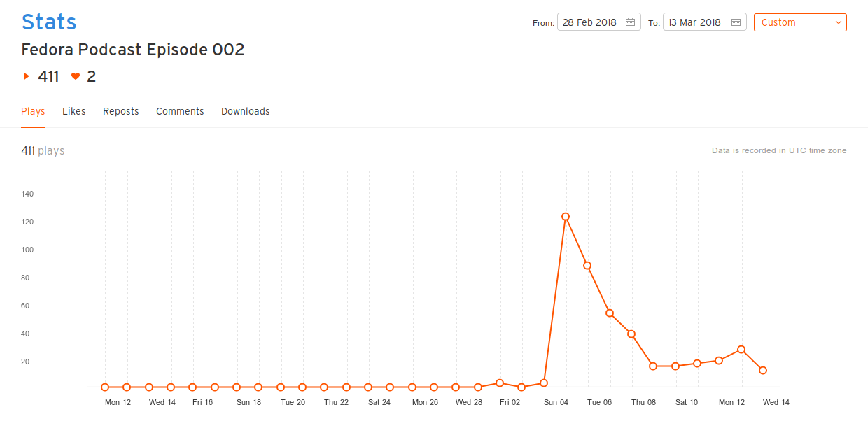Click the Stats heading link

49,22
